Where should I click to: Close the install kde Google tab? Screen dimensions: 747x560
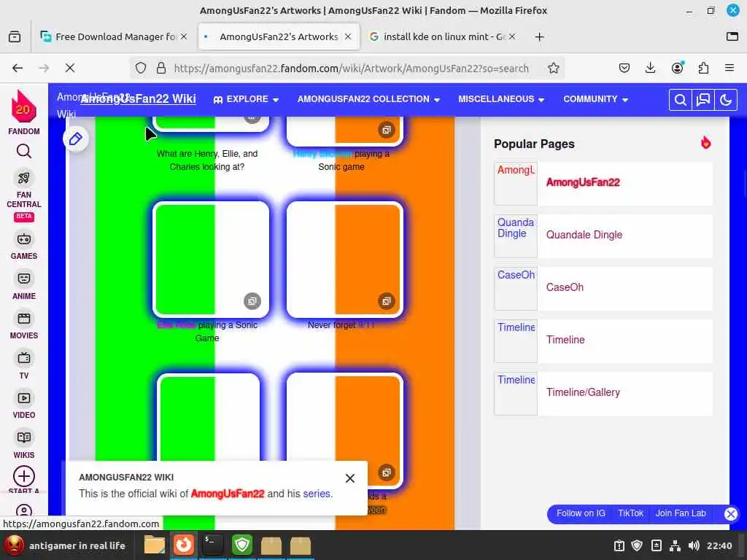(512, 36)
